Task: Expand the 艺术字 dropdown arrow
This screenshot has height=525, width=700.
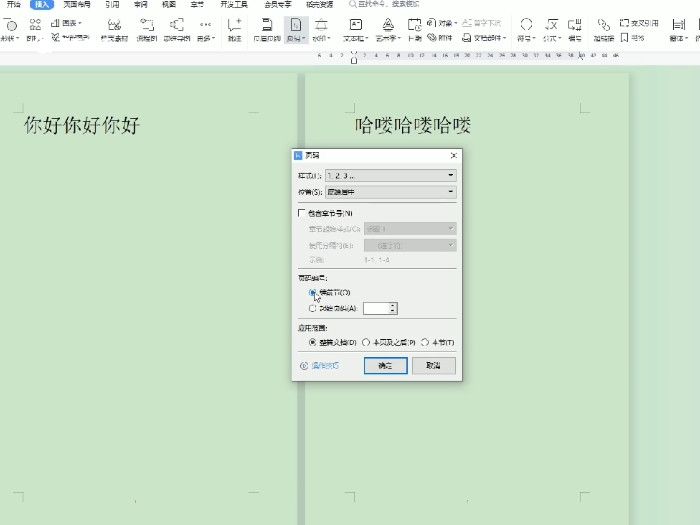Action: (x=399, y=38)
